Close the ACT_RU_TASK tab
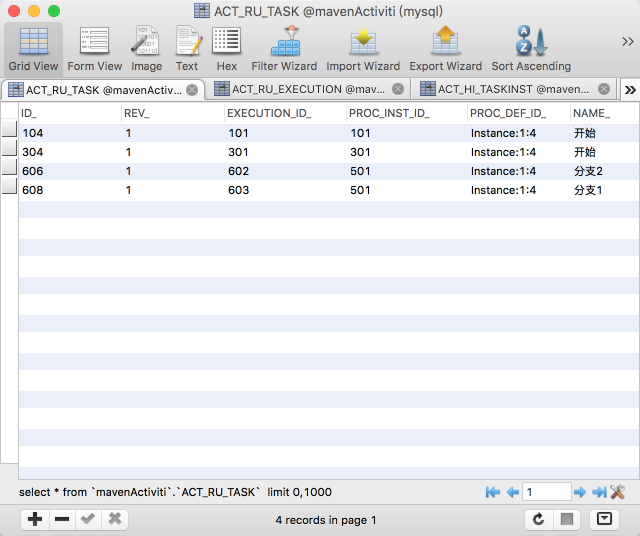This screenshot has height=536, width=640. [x=192, y=89]
